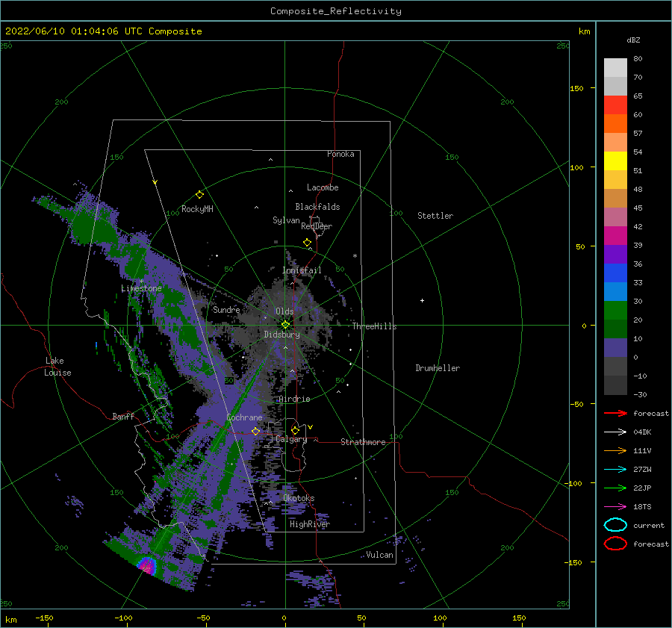Select the red 60 dBZ color swatch
The height and width of the screenshot is (628, 672).
(615, 105)
